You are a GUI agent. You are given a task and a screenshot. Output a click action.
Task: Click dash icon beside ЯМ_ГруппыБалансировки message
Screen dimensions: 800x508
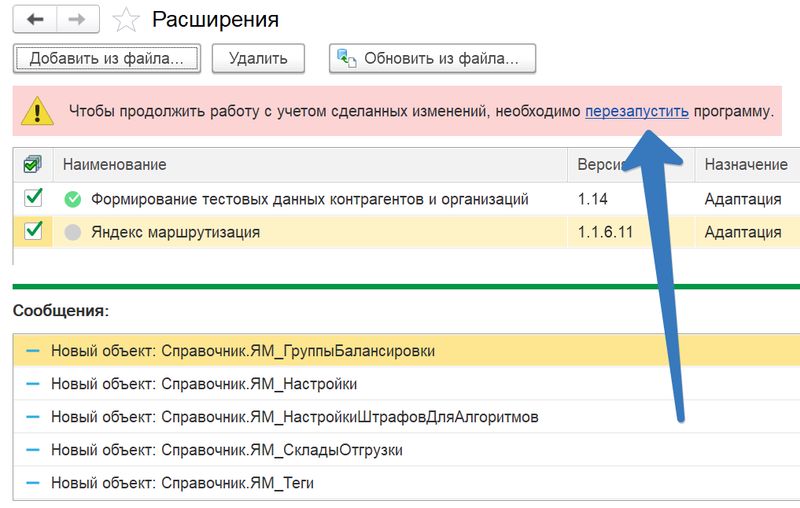33,351
